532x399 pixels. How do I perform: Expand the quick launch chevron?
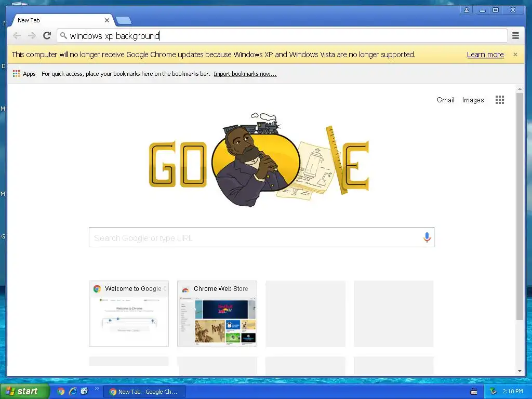click(x=97, y=388)
